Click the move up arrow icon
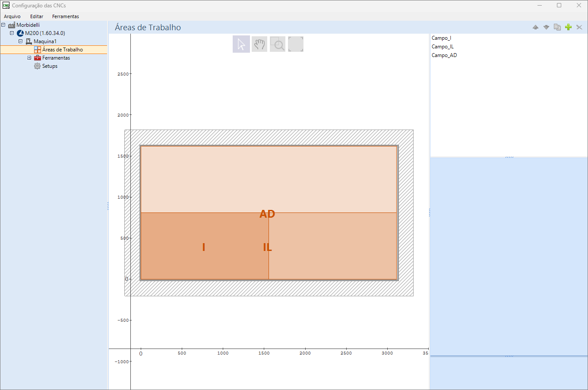Image resolution: width=588 pixels, height=390 pixels. coord(535,27)
